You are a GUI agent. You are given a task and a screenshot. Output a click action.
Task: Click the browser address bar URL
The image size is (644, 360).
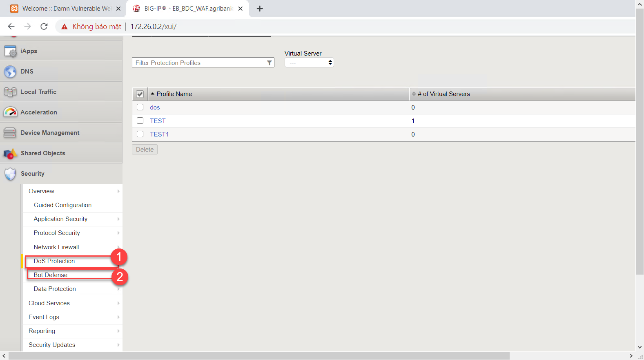pyautogui.click(x=154, y=27)
